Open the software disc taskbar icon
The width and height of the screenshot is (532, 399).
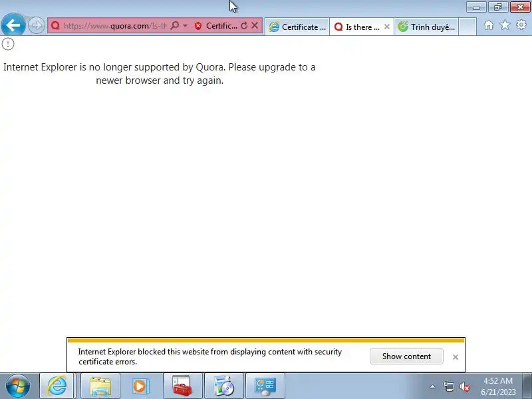coord(224,386)
